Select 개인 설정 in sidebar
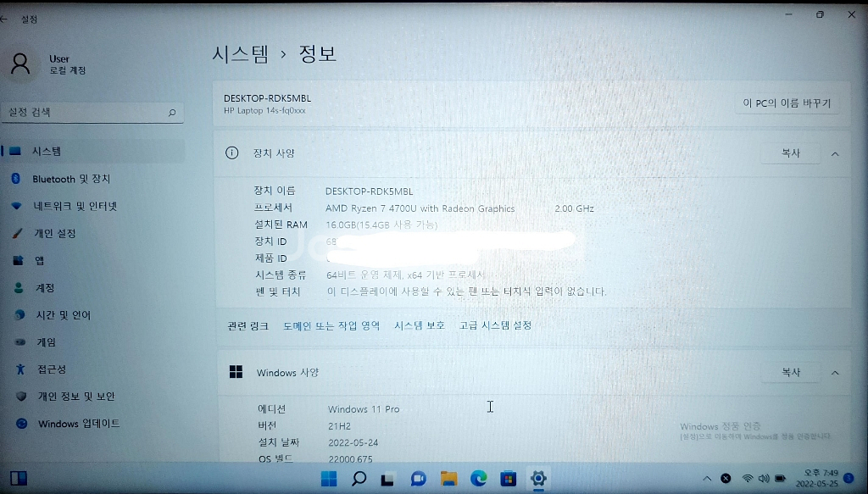 click(54, 233)
